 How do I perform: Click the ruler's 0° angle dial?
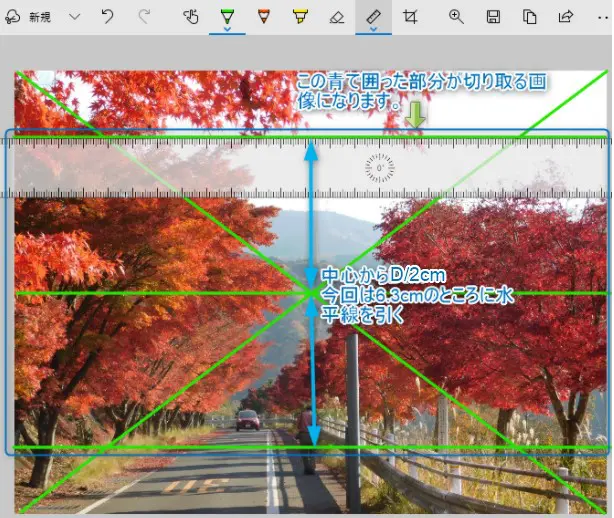click(379, 168)
